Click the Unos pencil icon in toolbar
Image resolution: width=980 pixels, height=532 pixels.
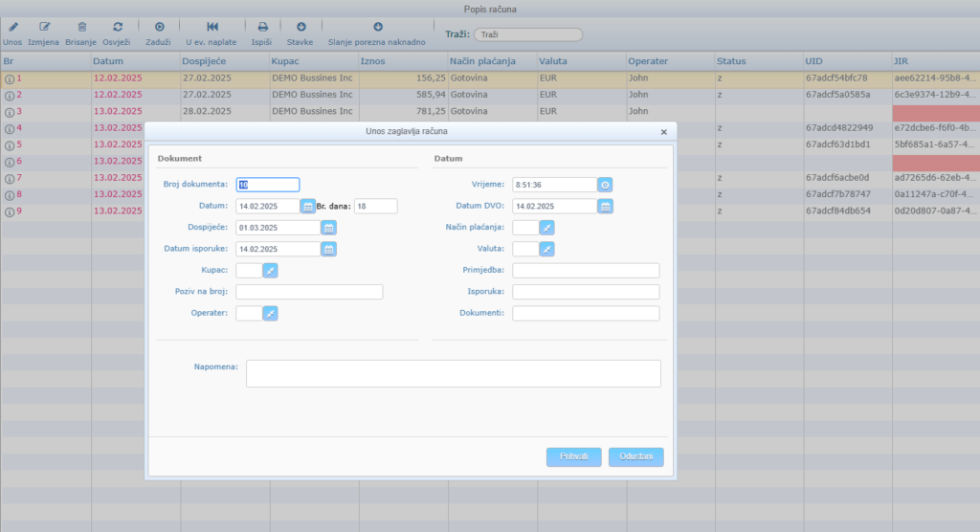pos(13,28)
